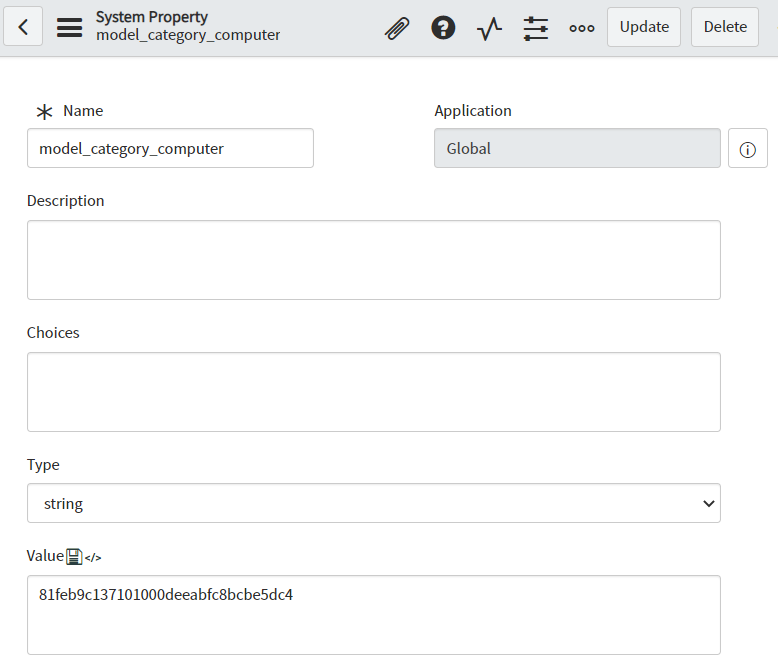
Task: Click into the Value text area
Action: click(373, 614)
